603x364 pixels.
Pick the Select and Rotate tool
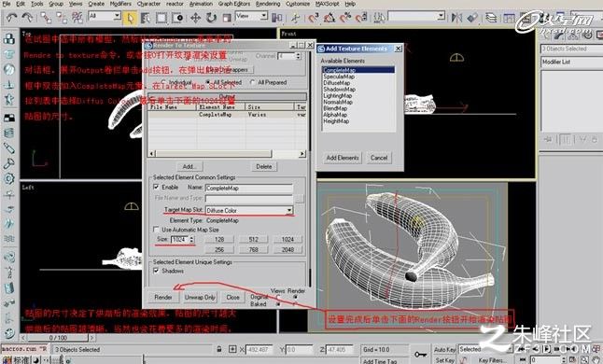212,18
